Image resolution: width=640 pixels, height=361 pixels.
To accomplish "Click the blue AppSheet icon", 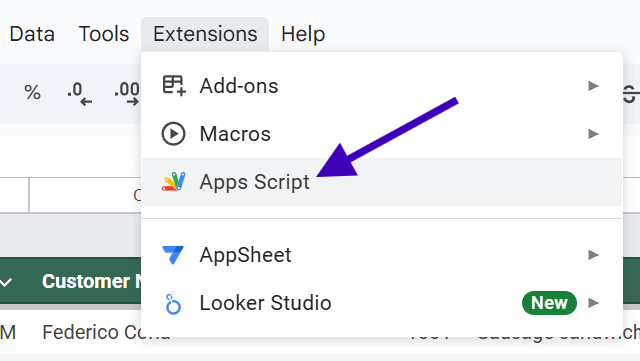I will pos(173,255).
